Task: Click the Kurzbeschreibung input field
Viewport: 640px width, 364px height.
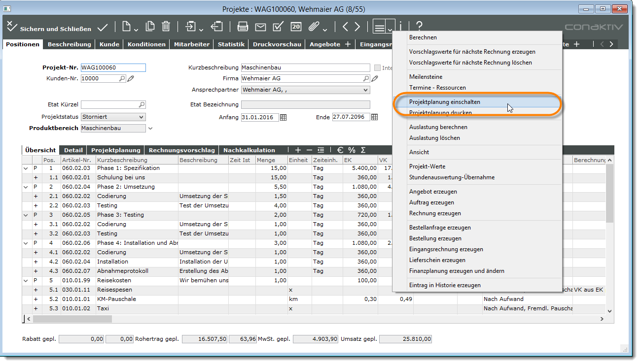Action: click(x=305, y=68)
